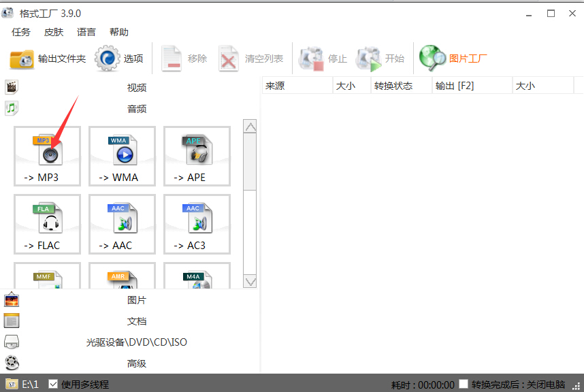The image size is (584, 392).
Task: Click the 停止 stop button
Action: point(323,59)
